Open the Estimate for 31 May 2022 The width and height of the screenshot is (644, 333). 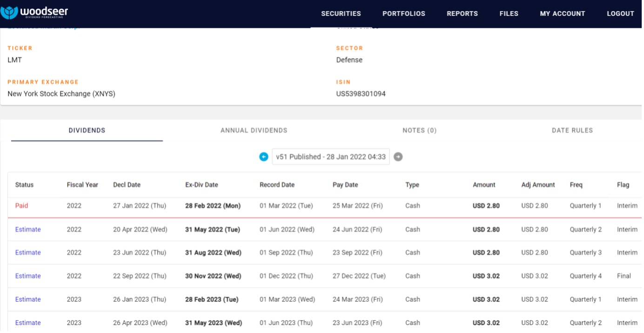[x=28, y=230]
